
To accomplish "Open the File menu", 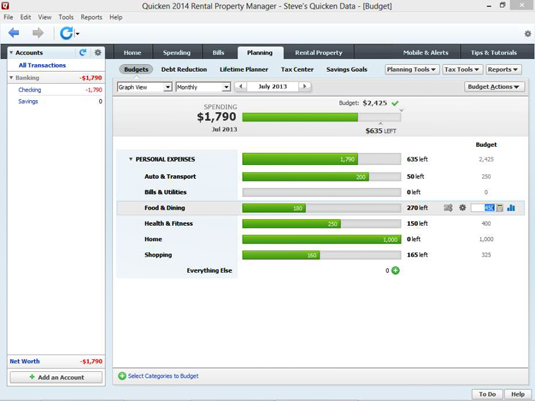I will pyautogui.click(x=8, y=17).
